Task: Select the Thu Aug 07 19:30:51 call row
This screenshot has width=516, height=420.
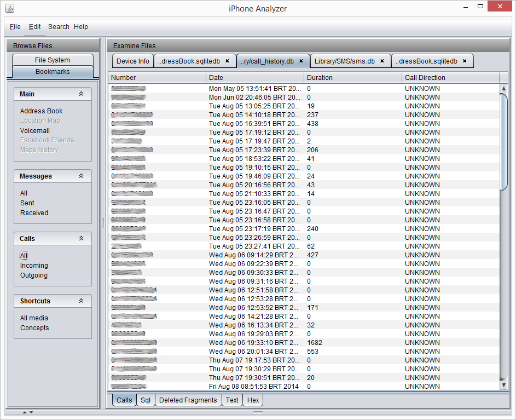Action: click(304, 377)
